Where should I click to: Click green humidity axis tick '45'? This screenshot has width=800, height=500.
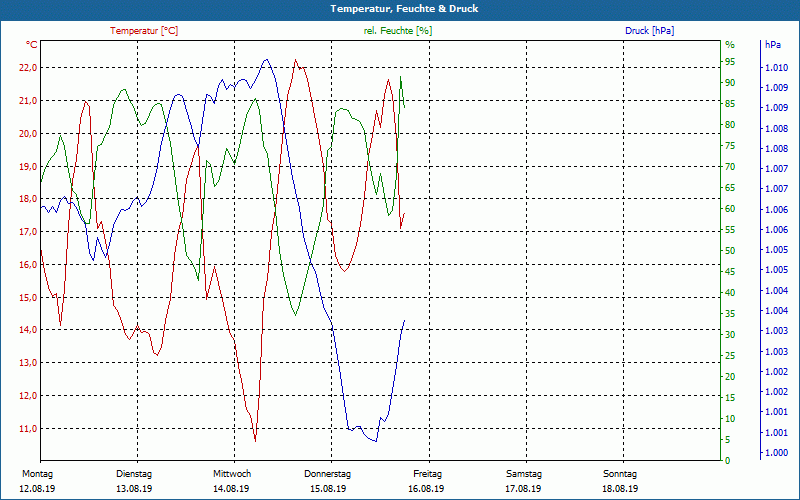[x=730, y=272]
